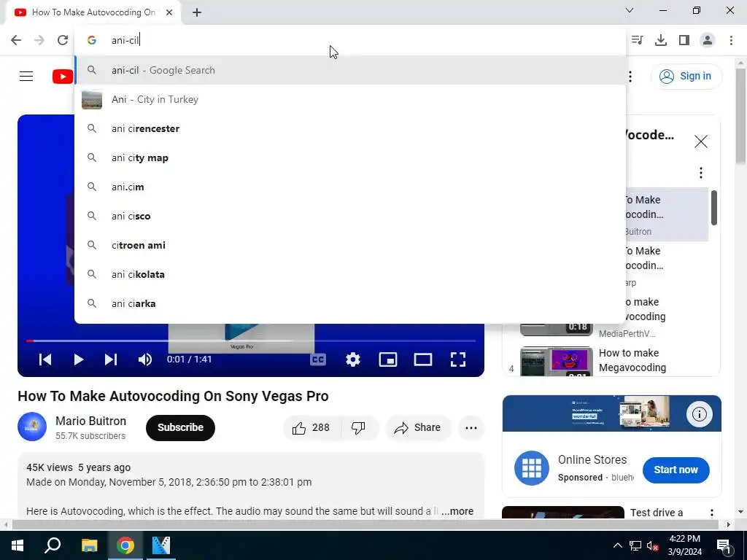The image size is (747, 560).
Task: Open Mario Buitron channel avatar
Action: 32,427
